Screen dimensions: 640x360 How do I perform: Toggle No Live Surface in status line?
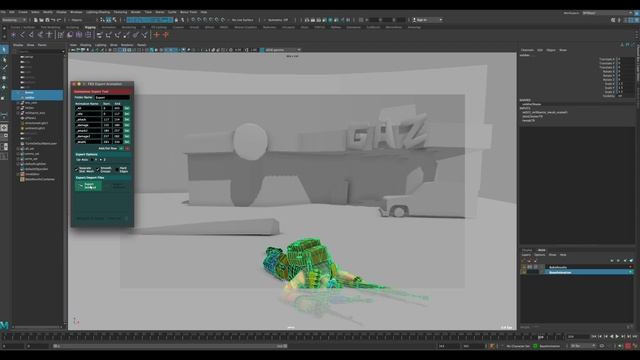242,20
